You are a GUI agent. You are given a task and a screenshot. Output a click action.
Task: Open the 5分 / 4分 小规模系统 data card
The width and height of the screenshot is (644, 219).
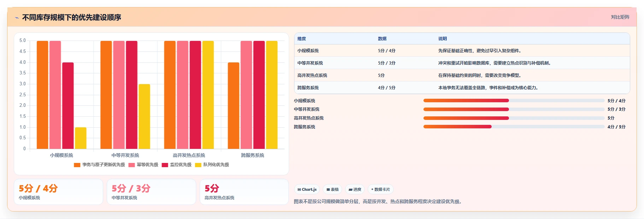[x=58, y=192]
